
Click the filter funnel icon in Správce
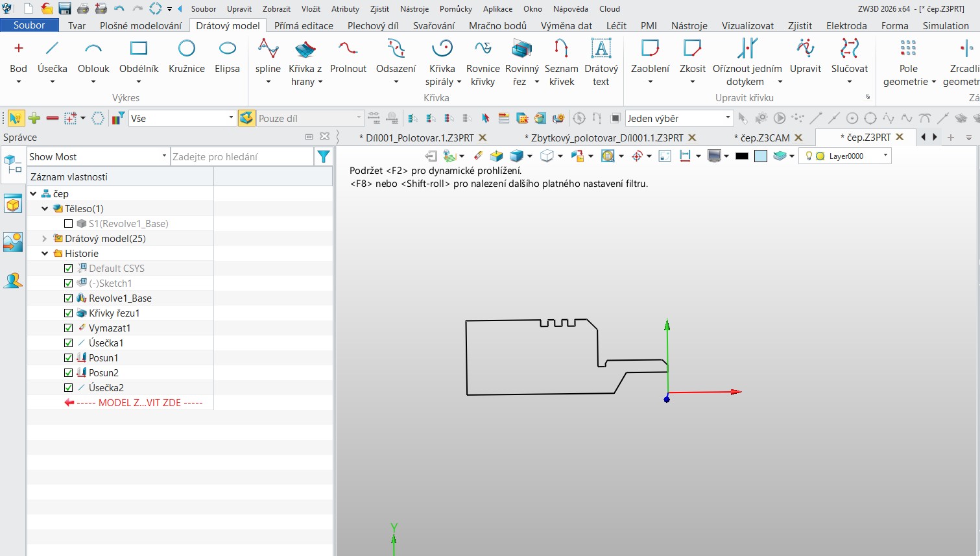click(323, 156)
